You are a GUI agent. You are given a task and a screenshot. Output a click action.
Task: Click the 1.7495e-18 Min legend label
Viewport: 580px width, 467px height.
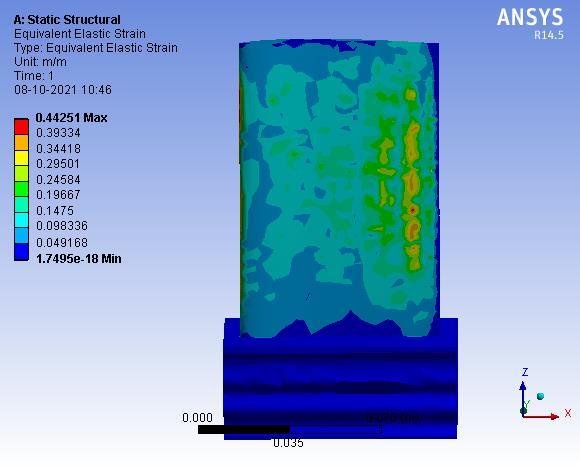click(x=78, y=259)
